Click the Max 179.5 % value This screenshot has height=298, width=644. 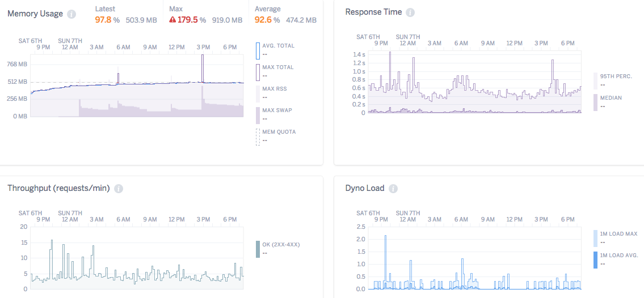coord(192,20)
